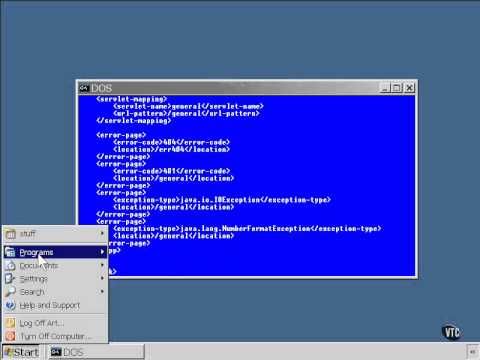Choose Turn Off Computer
The image size is (480, 360).
55,336
